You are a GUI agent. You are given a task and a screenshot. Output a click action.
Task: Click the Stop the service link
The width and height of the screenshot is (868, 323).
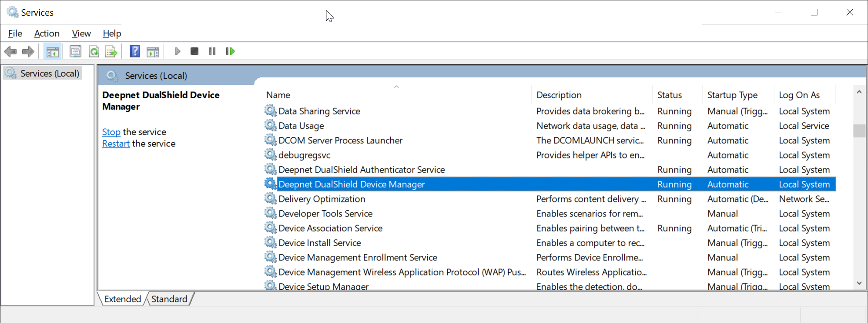point(111,132)
